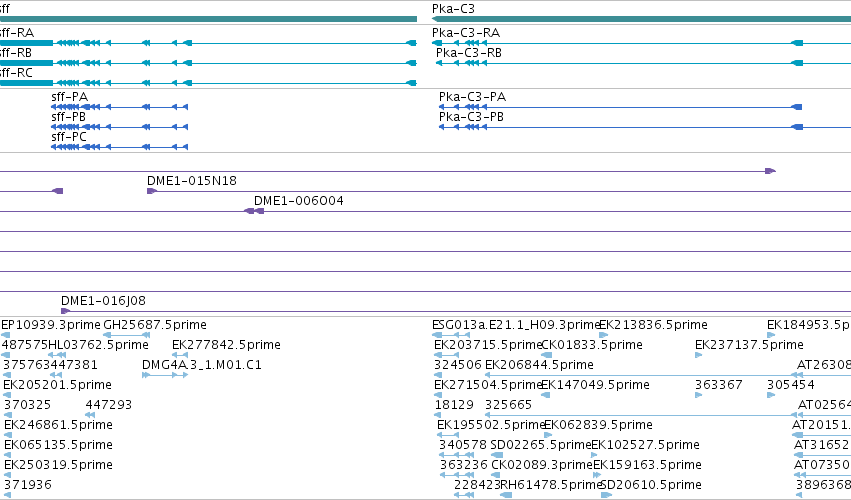Click the 340578 EST label
Image resolution: width=851 pixels, height=500 pixels.
click(x=463, y=445)
